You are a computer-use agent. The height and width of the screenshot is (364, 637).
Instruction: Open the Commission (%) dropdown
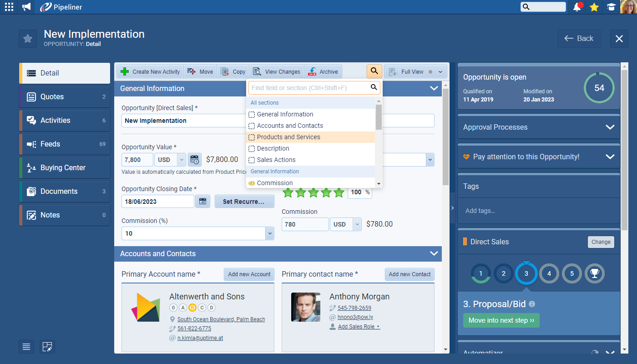click(x=269, y=233)
